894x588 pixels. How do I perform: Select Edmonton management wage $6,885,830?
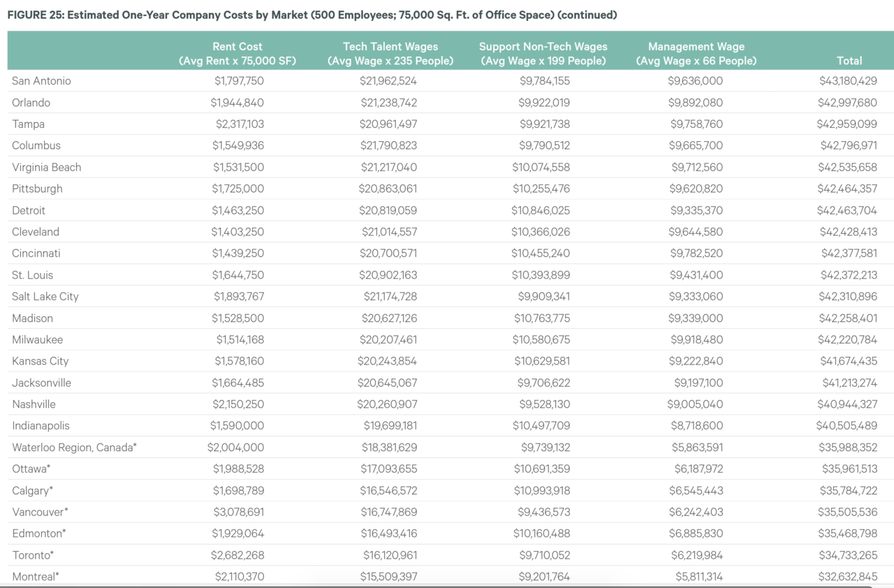696,534
